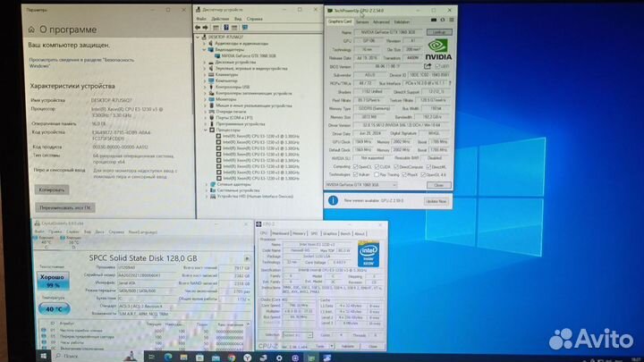Collapse the Видеоадаптеры node in Device Manager
The width and height of the screenshot is (644, 362).
(204, 50)
